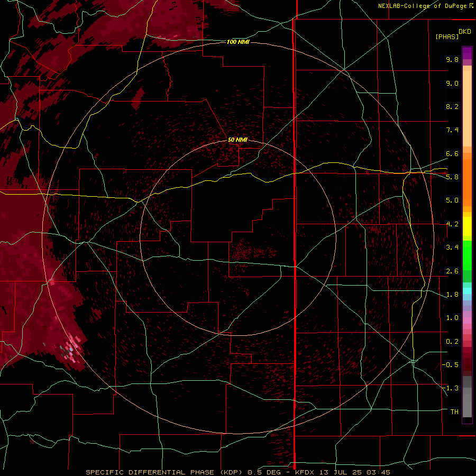
Task: Pick the yellow segment of the color bar
Action: coord(467,226)
